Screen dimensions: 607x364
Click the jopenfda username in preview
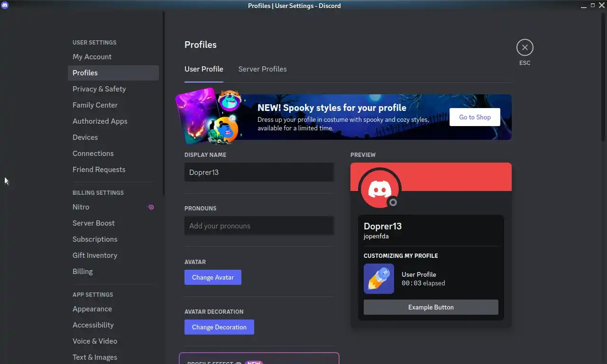pyautogui.click(x=376, y=236)
